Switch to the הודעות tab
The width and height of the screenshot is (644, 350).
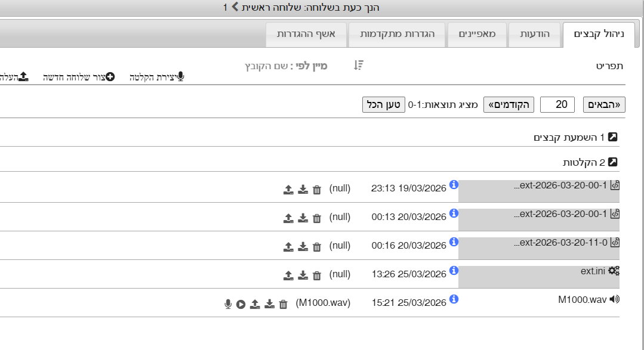pyautogui.click(x=535, y=35)
